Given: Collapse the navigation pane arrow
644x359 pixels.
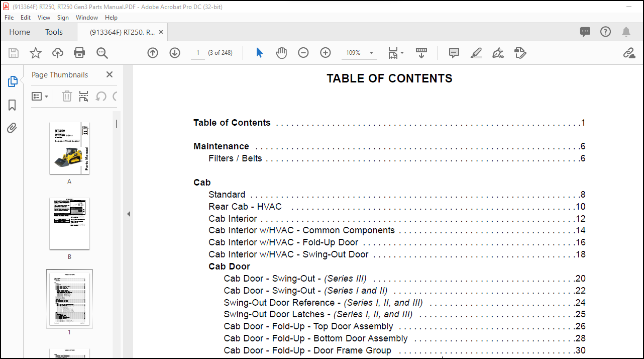Looking at the screenshot, I should [129, 214].
